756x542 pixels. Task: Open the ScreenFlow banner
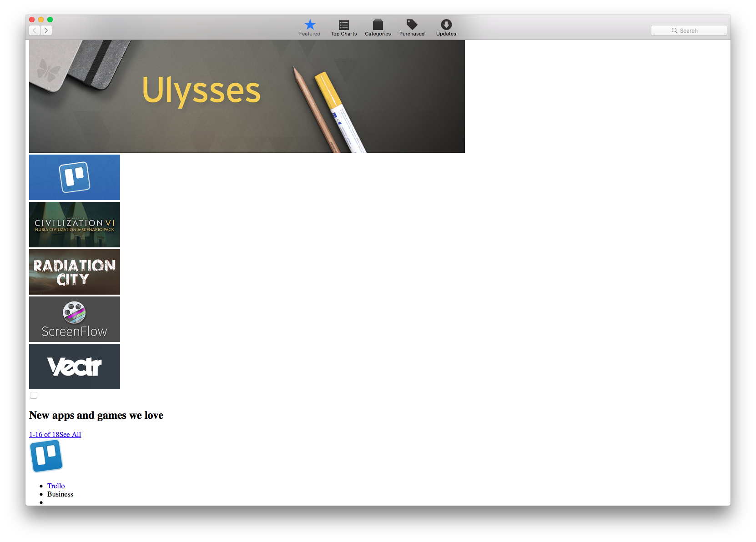click(x=75, y=319)
